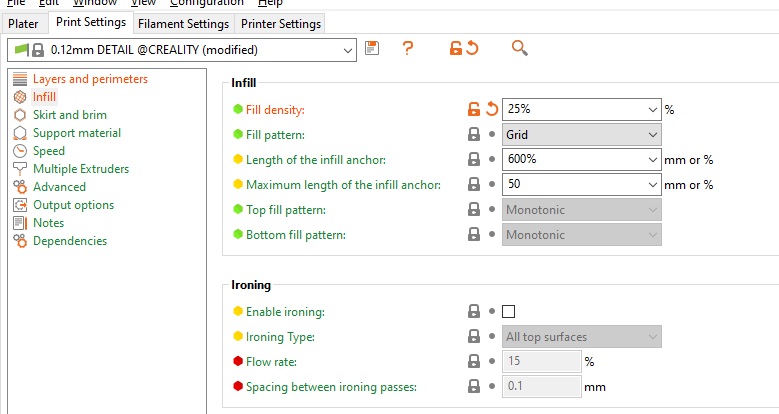Open the Length of the infill anchor dropdown

click(x=652, y=159)
